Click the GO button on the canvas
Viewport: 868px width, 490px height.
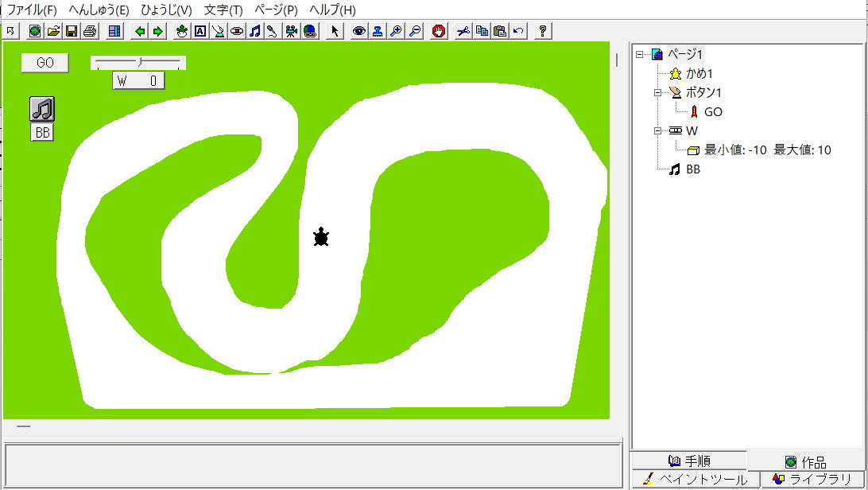(x=45, y=63)
